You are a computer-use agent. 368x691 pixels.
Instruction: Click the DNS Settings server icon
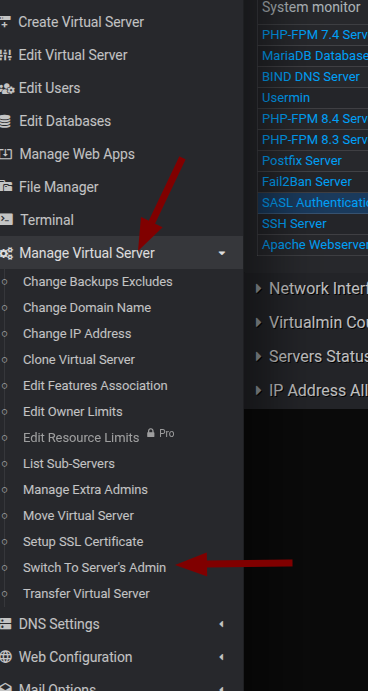(5, 624)
